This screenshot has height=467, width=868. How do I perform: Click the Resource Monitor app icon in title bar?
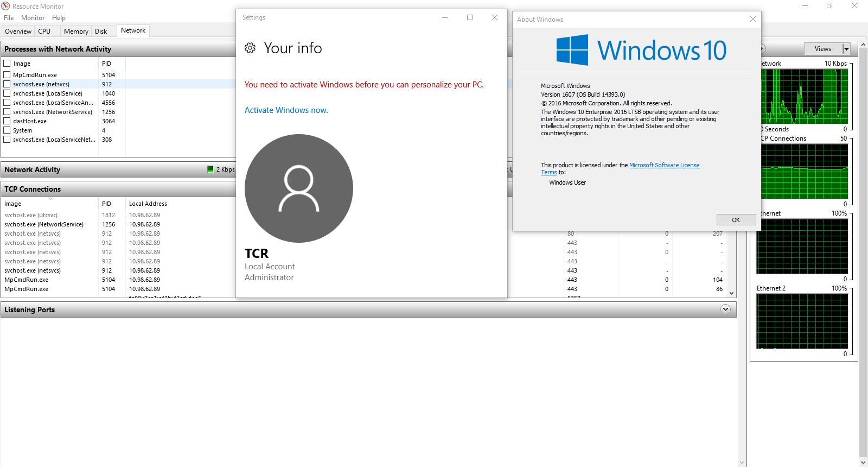coord(5,6)
